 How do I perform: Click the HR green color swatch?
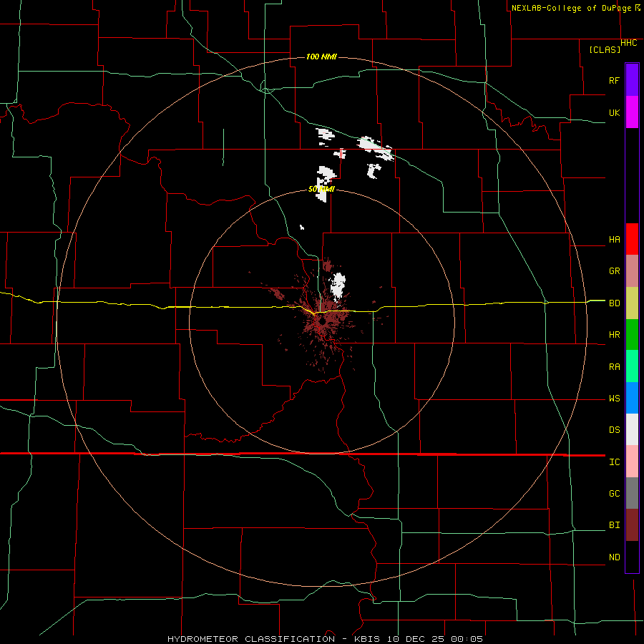click(632, 335)
